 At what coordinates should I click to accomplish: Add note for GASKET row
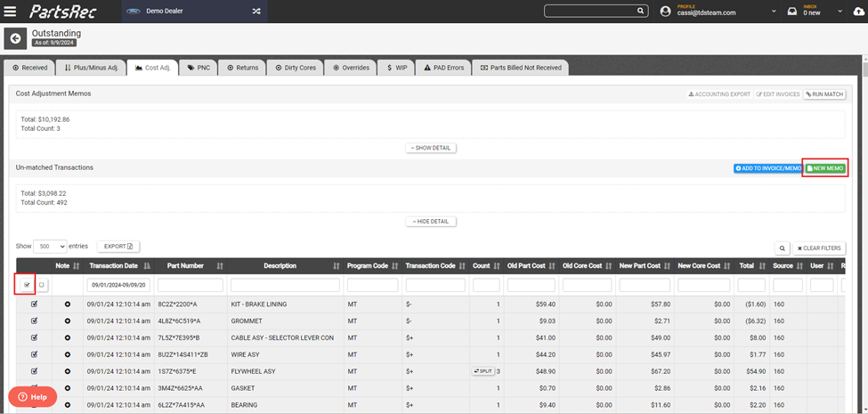point(68,388)
